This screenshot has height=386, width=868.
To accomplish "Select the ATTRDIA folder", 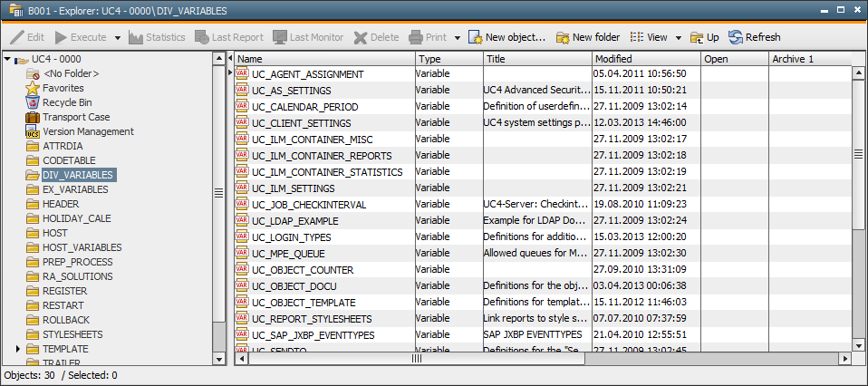I will 54,146.
